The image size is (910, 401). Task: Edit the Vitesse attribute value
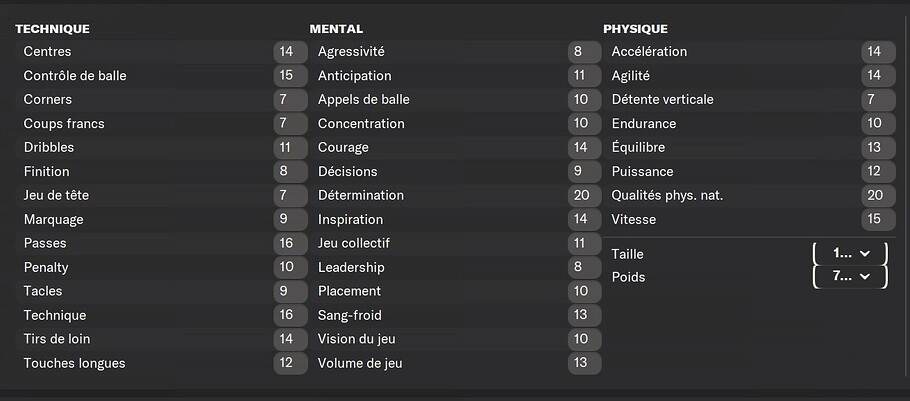click(879, 219)
